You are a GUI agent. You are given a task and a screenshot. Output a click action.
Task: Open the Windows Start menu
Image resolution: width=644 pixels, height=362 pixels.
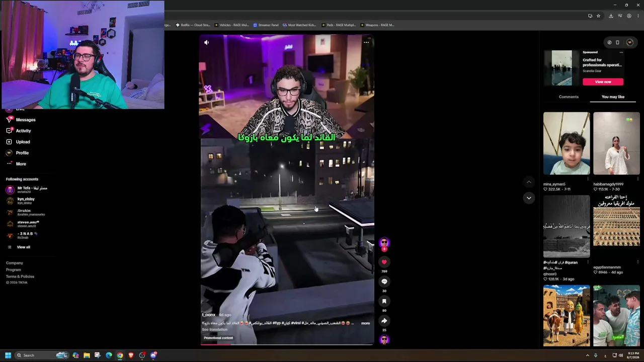point(8,355)
